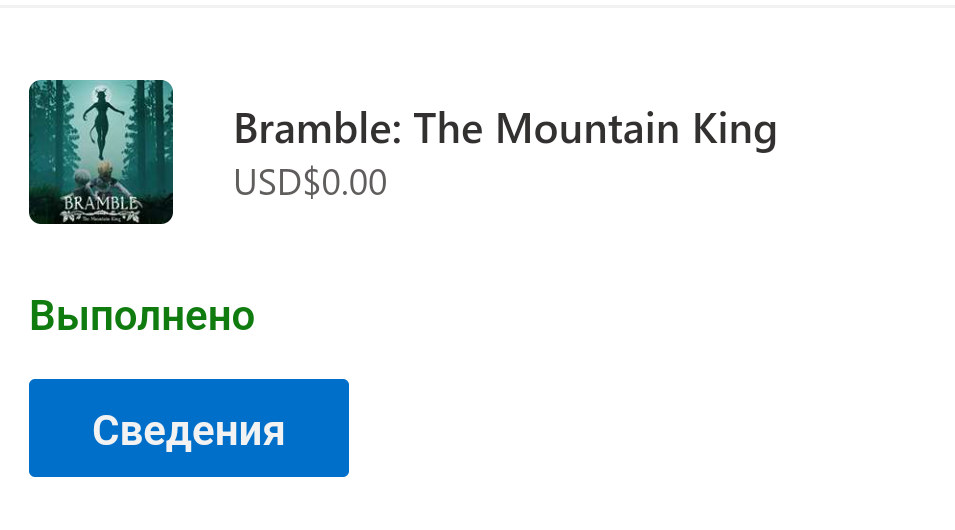View details via the Сведения button
Viewport: 955px width, 530px height.
189,428
